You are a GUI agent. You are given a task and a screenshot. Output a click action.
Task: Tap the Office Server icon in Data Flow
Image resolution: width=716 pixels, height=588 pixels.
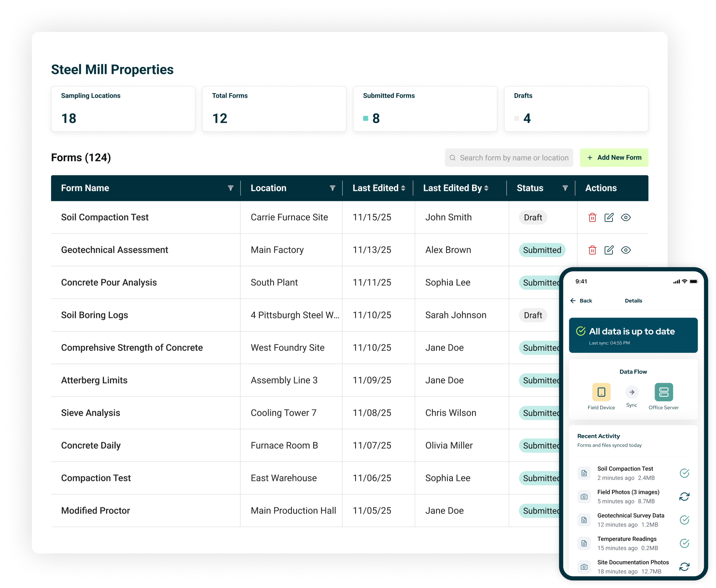click(663, 392)
